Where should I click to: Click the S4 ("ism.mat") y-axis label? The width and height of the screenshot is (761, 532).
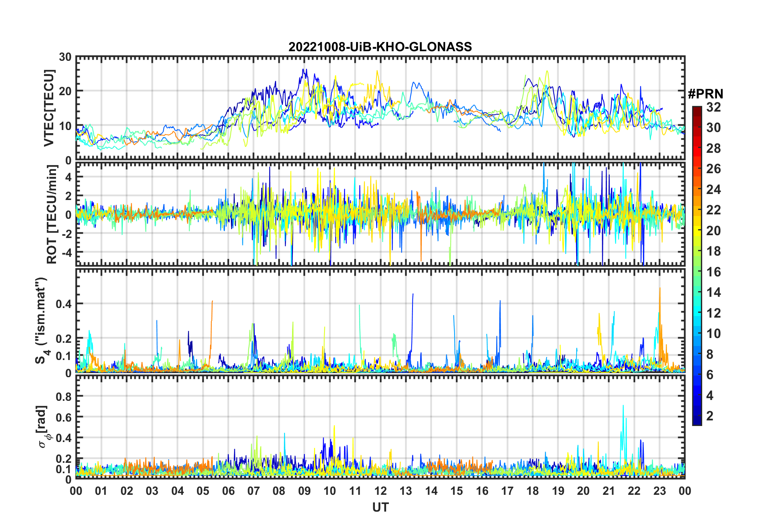pos(42,321)
